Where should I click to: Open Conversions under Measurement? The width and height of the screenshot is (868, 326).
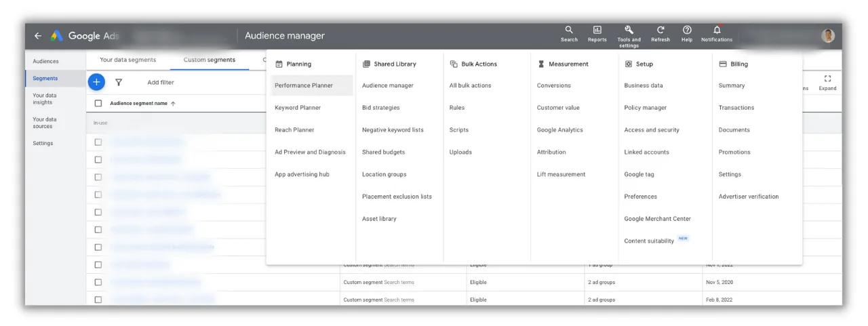tap(554, 85)
